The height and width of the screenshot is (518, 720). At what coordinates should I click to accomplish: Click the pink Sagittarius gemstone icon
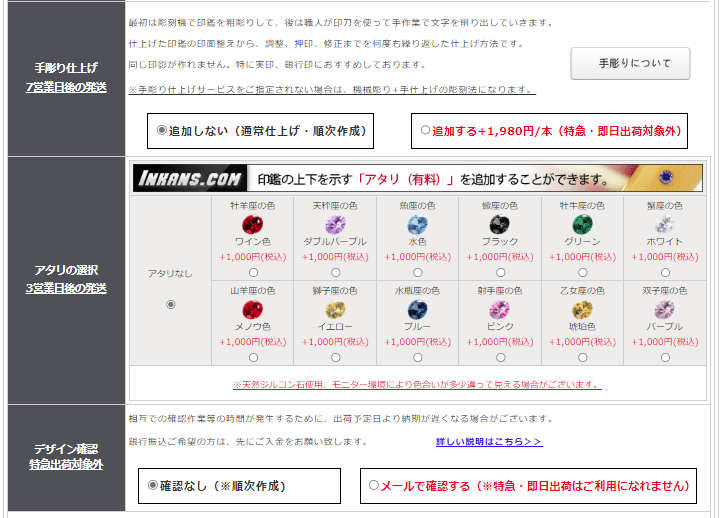[500, 310]
